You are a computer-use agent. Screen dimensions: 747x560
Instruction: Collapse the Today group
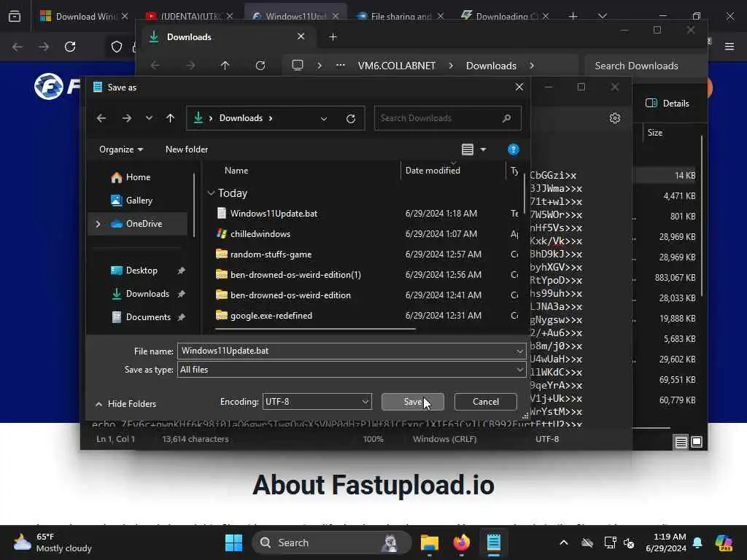point(211,193)
